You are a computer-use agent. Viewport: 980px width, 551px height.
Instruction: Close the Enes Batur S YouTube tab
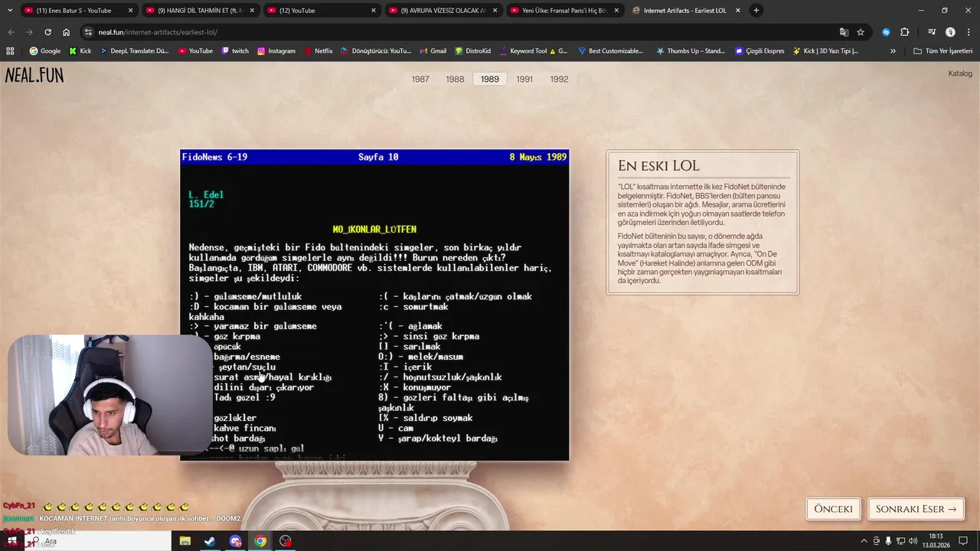click(130, 11)
